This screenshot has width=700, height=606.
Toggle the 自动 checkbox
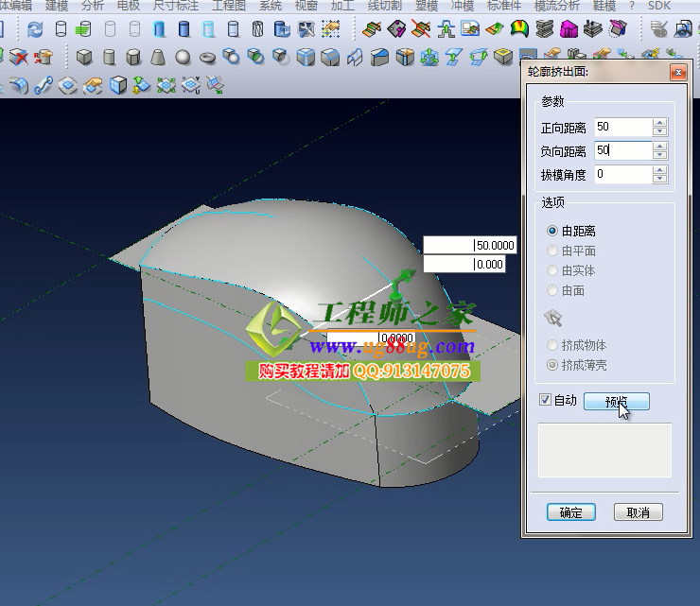click(x=544, y=400)
